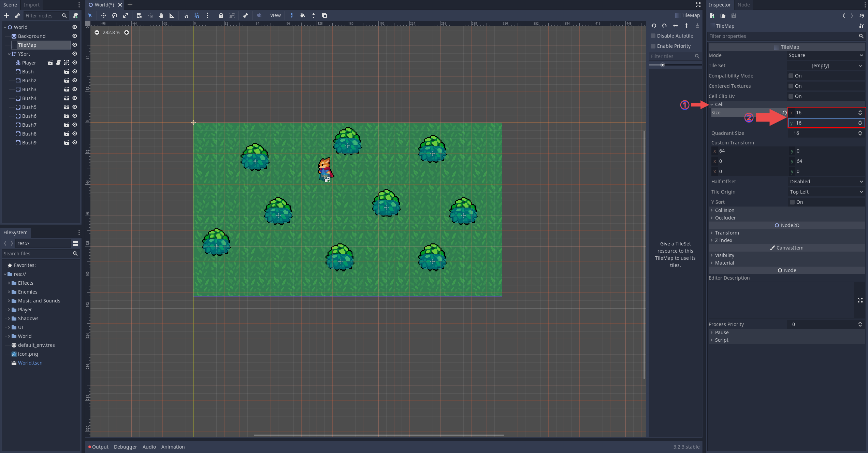Switch to the Node tab
Image resolution: width=868 pixels, height=453 pixels.
(x=743, y=5)
